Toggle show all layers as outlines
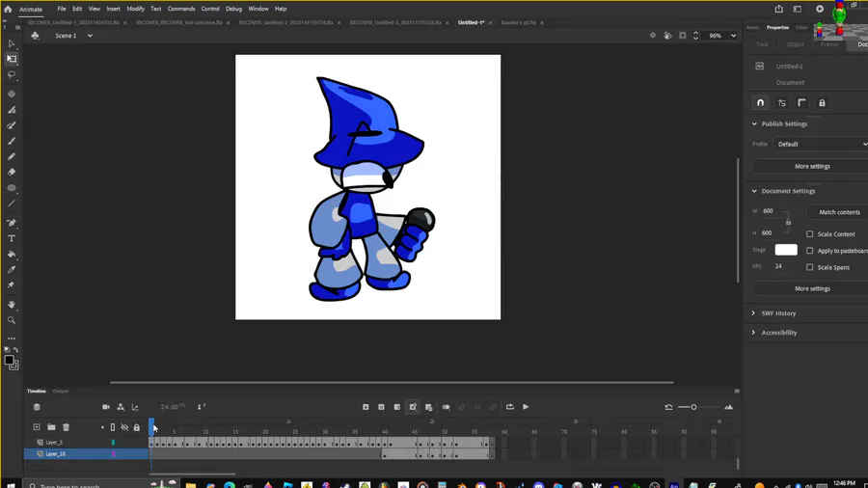 click(113, 427)
